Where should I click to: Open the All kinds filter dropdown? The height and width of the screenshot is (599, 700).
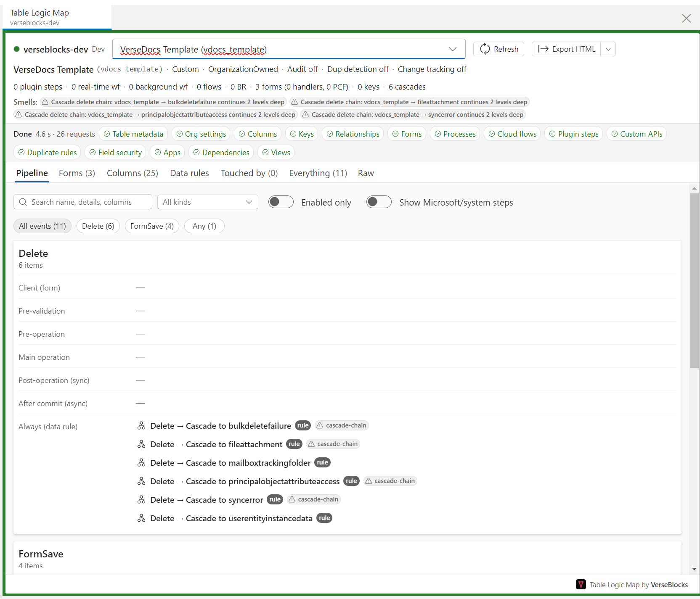[208, 202]
